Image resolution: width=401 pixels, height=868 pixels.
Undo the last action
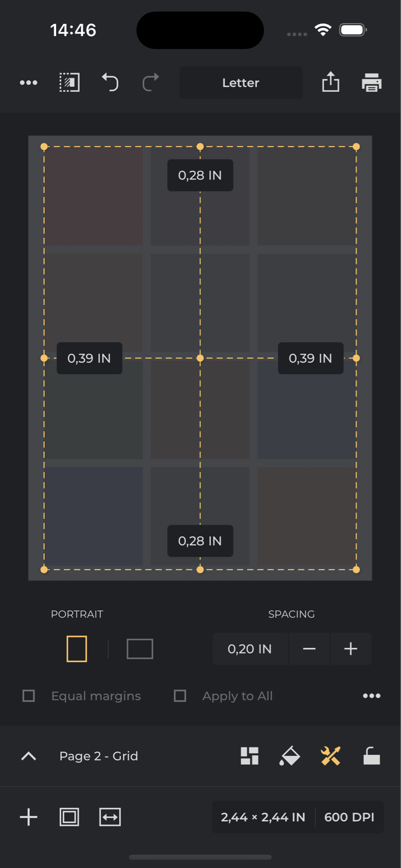click(110, 82)
